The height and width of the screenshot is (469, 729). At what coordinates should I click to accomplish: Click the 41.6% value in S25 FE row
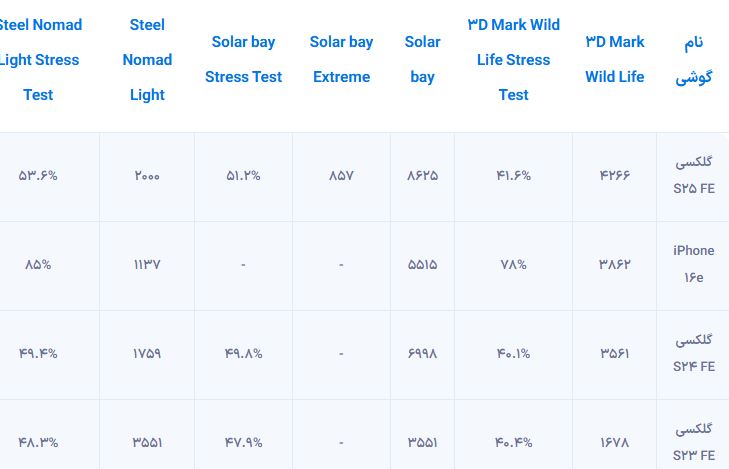point(513,176)
